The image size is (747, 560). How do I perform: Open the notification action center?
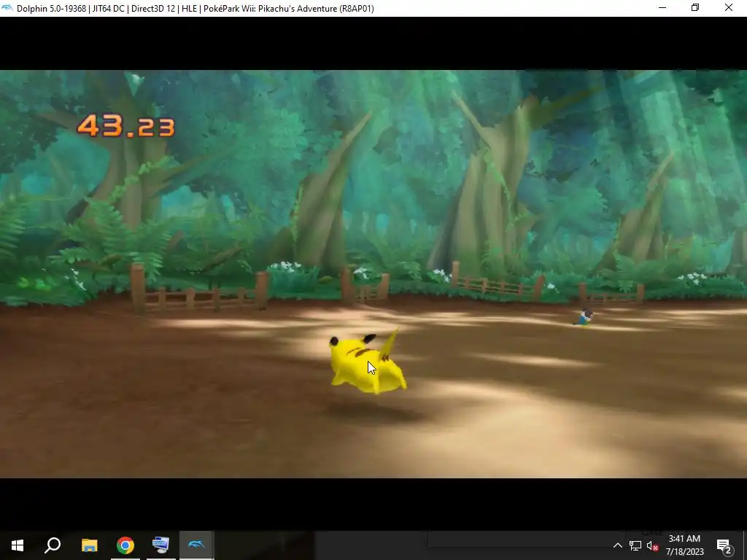pos(724,546)
